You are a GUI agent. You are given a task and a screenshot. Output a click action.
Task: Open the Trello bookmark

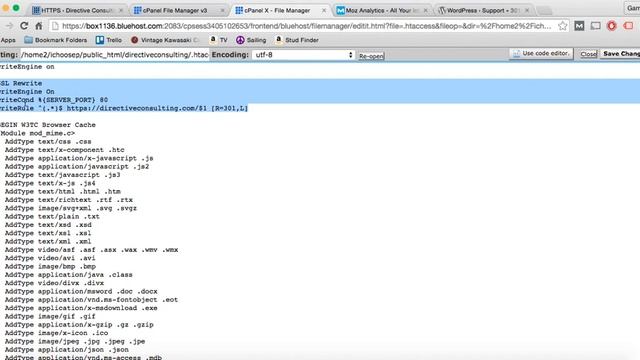tap(109, 40)
